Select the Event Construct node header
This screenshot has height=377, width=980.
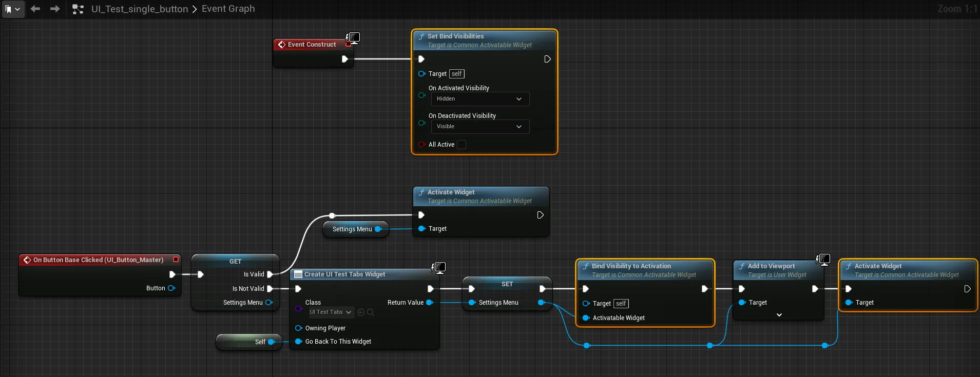(312, 45)
